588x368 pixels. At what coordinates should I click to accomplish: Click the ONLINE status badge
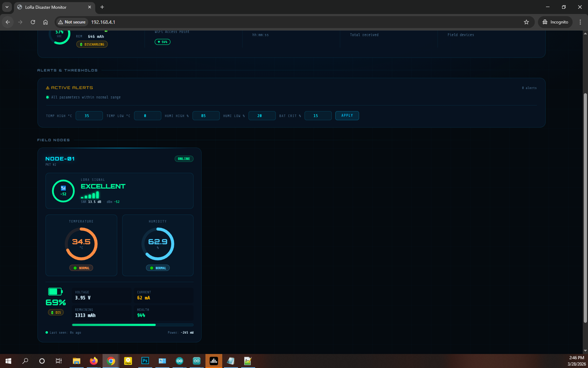(184, 159)
